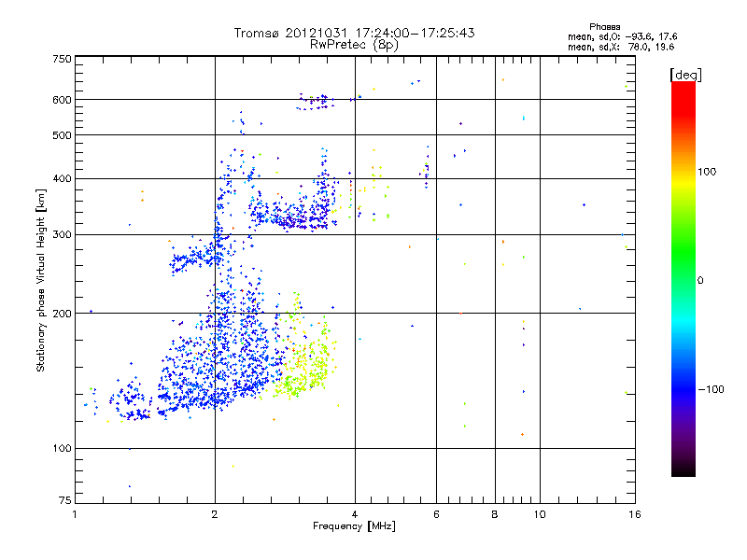Click the x-axis tick label '8'
The width and height of the screenshot is (747, 560).
[495, 514]
